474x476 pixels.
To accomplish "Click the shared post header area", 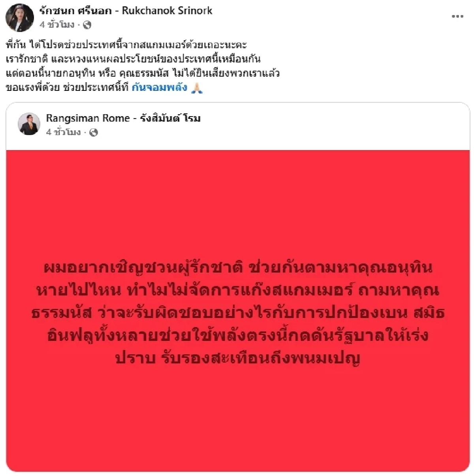I will tap(238, 126).
